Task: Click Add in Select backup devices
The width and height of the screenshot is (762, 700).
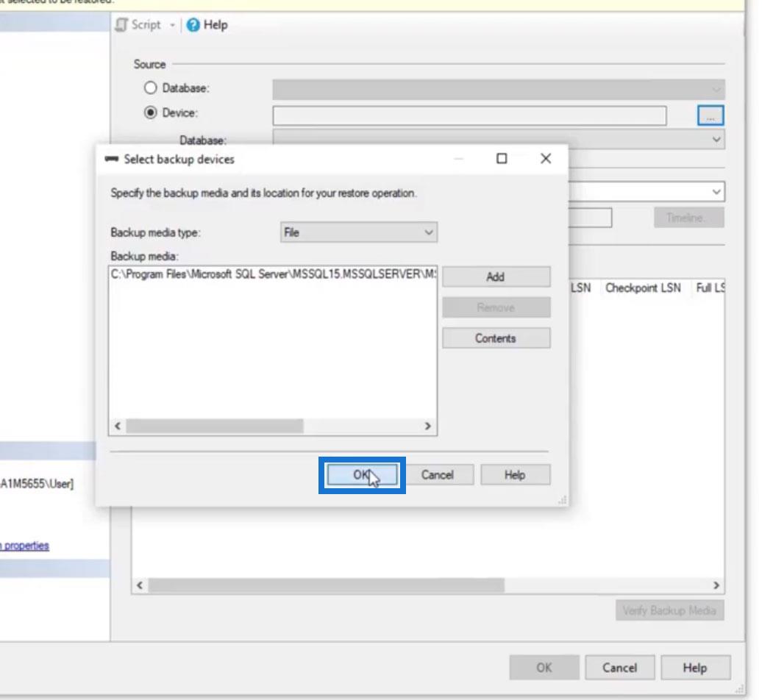Action: (496, 277)
